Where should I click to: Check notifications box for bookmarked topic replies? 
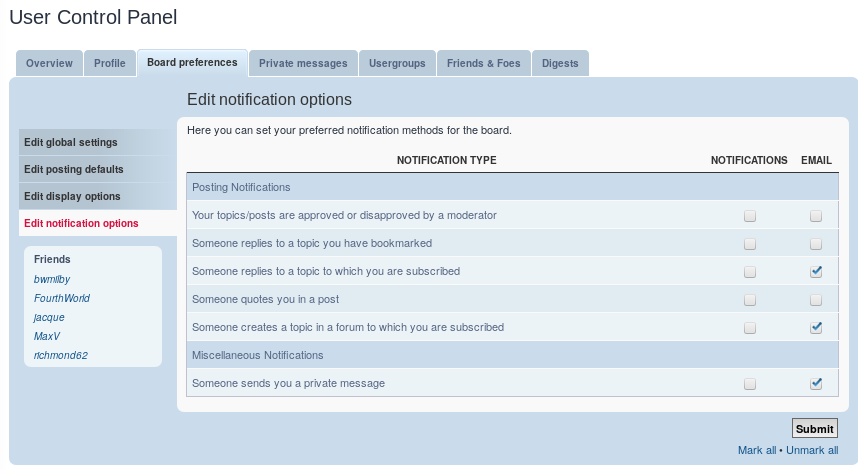[750, 243]
